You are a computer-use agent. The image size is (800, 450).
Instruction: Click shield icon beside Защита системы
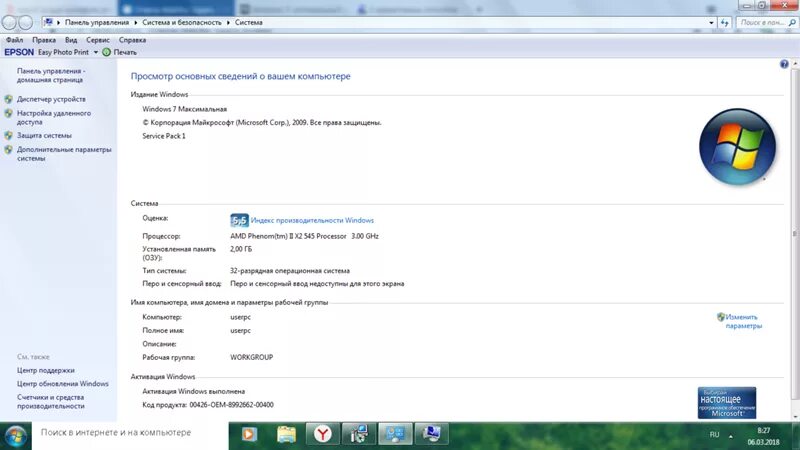9,135
